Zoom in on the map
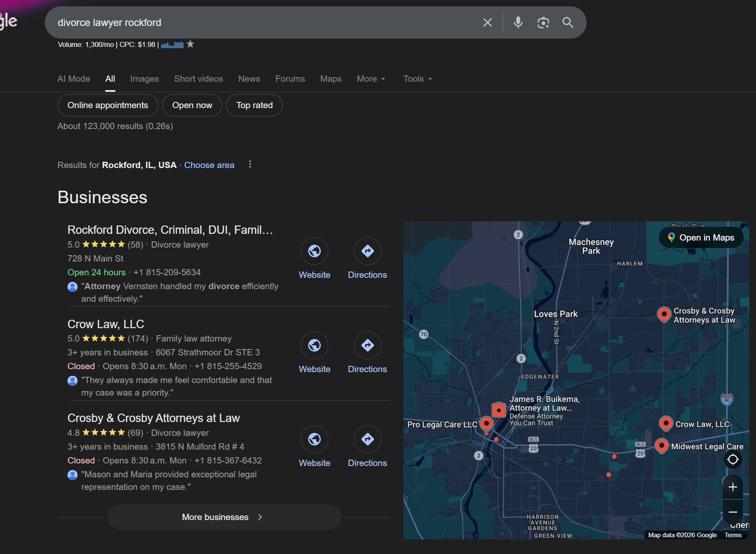Viewport: 756px width, 554px height. coord(733,487)
